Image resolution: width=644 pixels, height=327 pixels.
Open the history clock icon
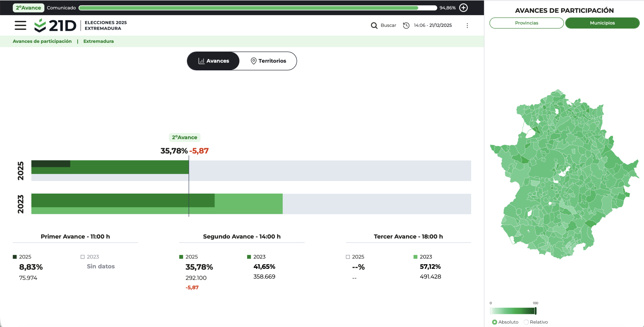(x=406, y=25)
